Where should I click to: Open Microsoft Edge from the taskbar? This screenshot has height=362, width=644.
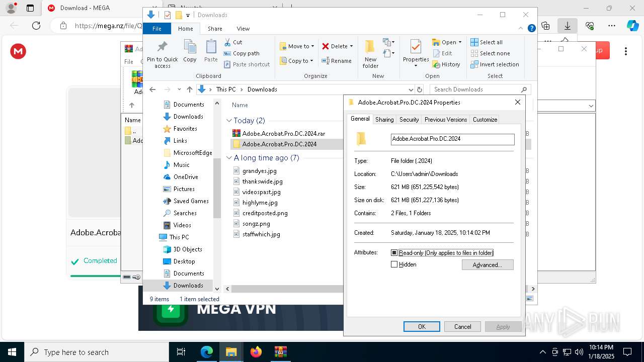207,352
